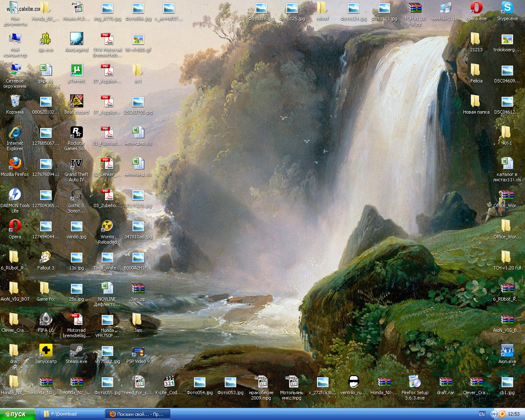The height and width of the screenshot is (420, 525).
Task: Click the EN language indicator
Action: (x=482, y=414)
